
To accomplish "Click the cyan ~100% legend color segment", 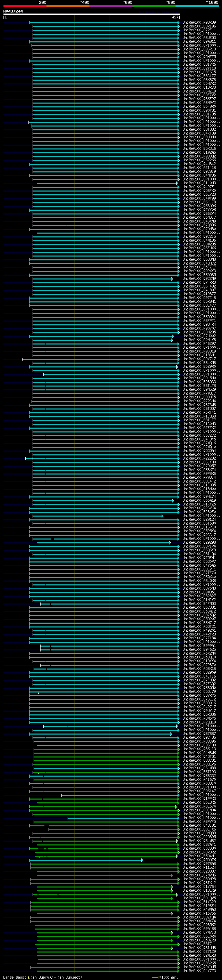I will [x=197, y=6].
